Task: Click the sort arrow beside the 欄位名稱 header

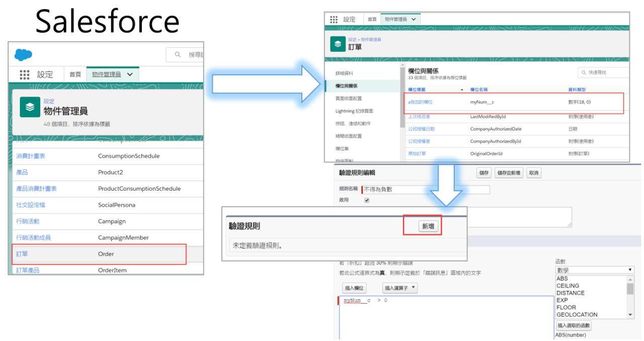Action: coord(462,89)
